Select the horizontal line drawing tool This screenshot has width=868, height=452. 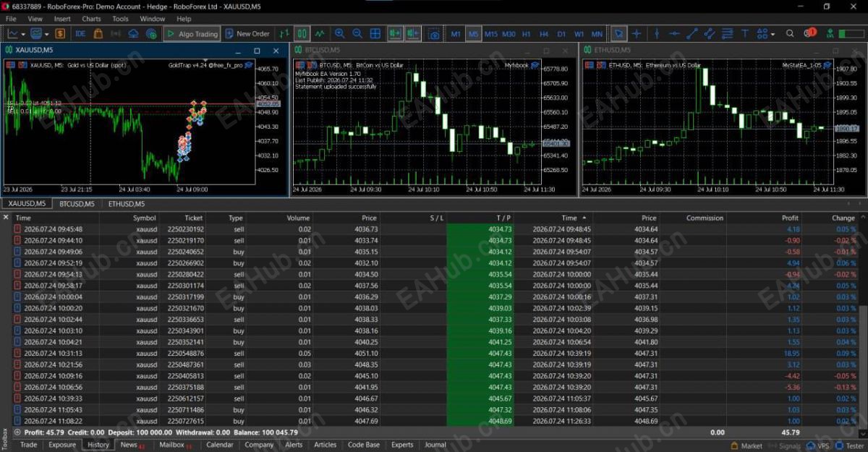pyautogui.click(x=674, y=33)
